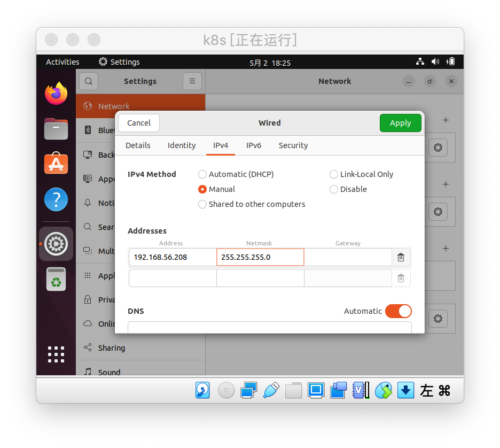The image size is (500, 448).
Task: Choose Shared to other computers option
Action: coord(202,204)
